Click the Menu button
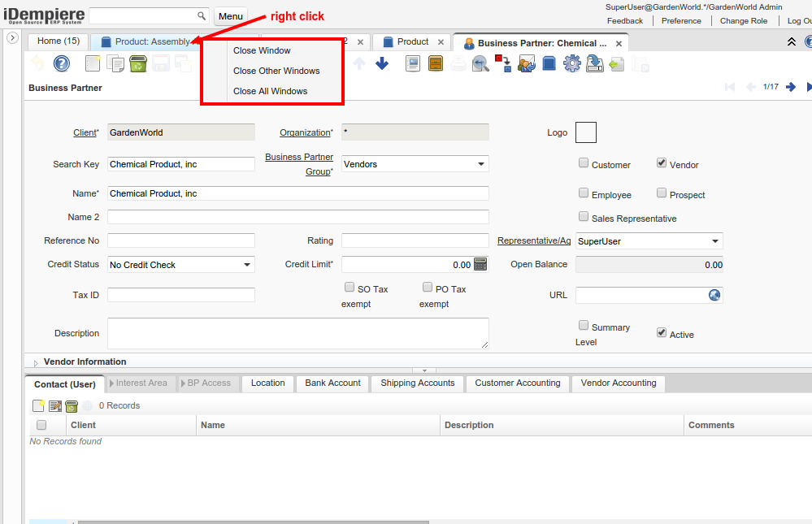 click(230, 16)
